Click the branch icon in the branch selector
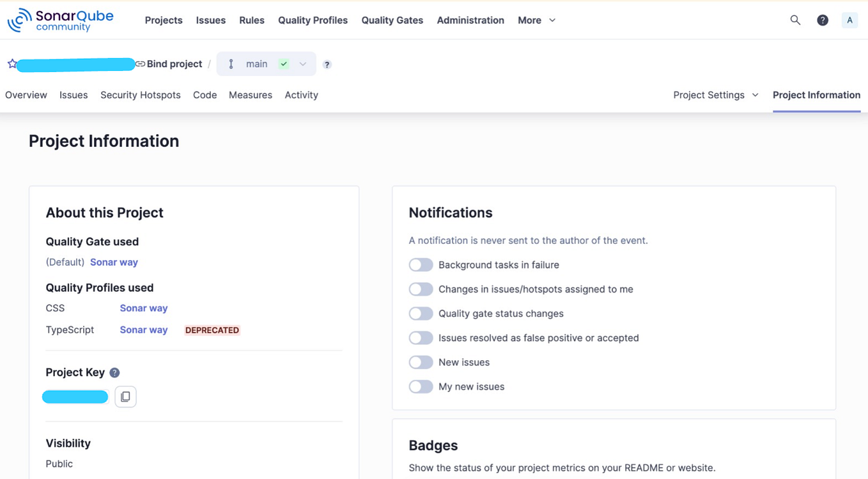 (231, 64)
